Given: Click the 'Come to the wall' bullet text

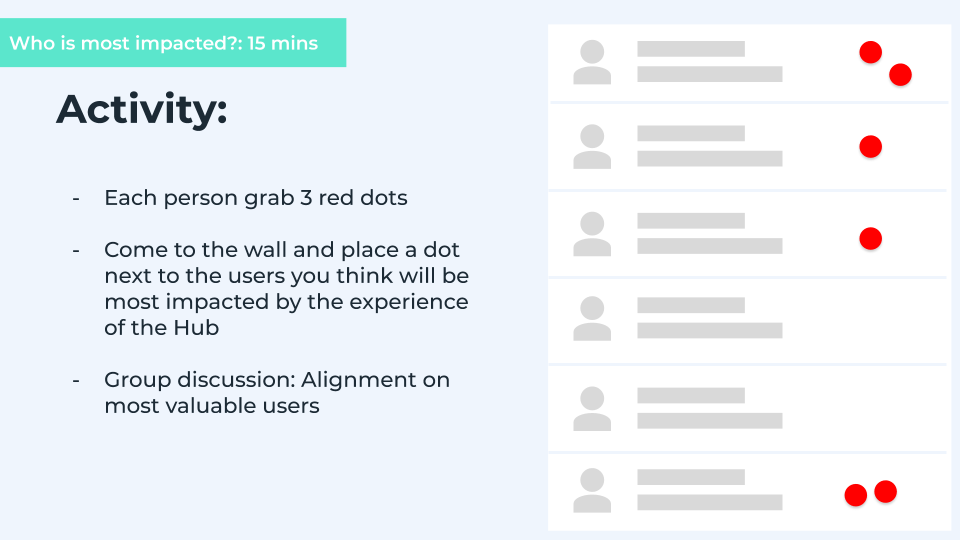Looking at the screenshot, I should pos(287,288).
